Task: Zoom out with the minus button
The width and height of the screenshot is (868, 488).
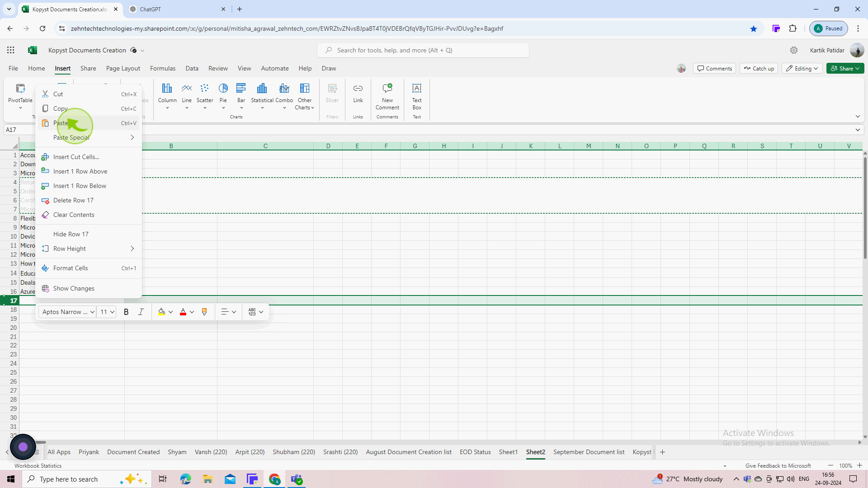Action: (830, 465)
